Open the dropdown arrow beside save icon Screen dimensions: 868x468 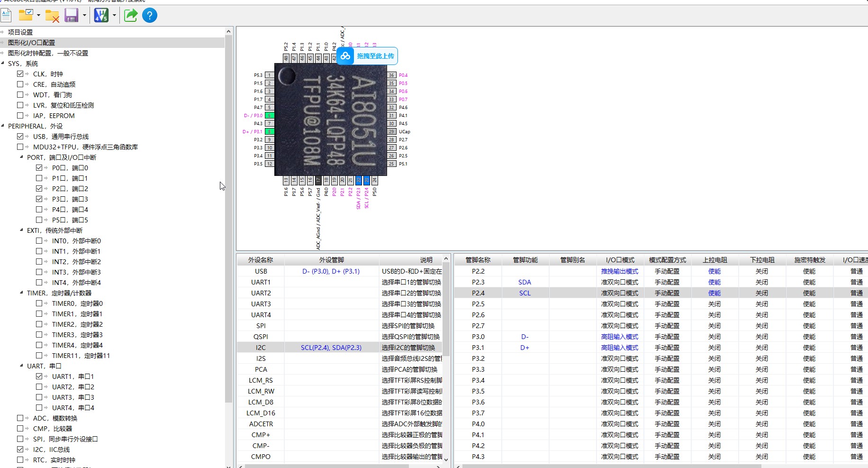coord(84,16)
